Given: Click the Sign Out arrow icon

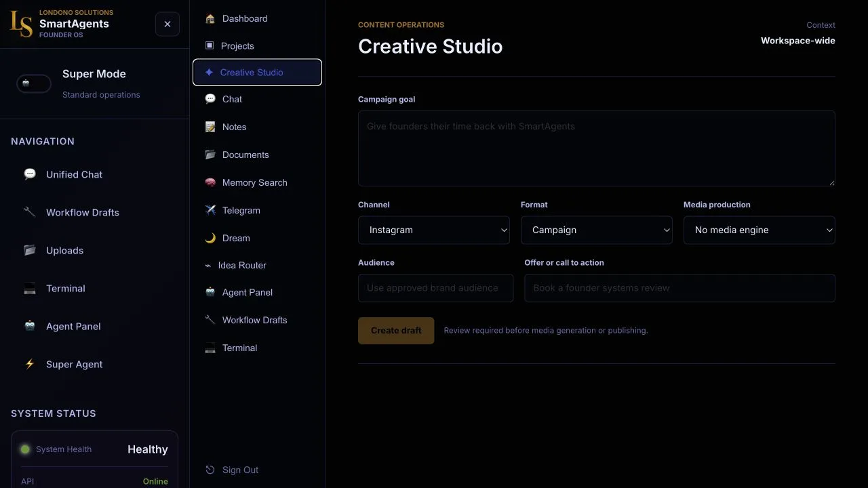Looking at the screenshot, I should point(210,470).
